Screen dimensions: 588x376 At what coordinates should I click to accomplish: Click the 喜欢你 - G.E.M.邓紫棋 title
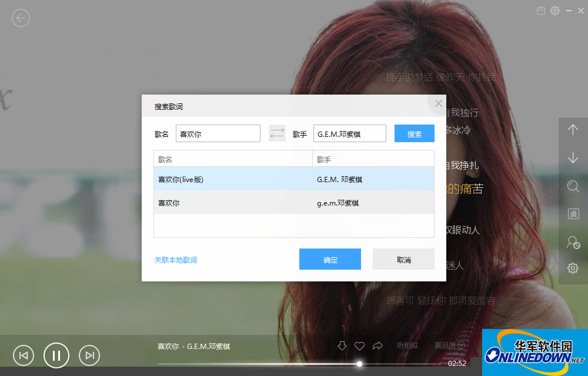193,347
